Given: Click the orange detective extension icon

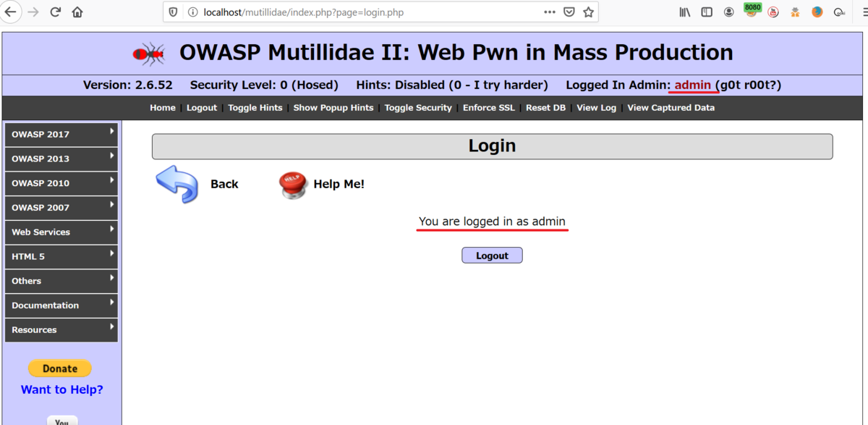Looking at the screenshot, I should (x=795, y=12).
